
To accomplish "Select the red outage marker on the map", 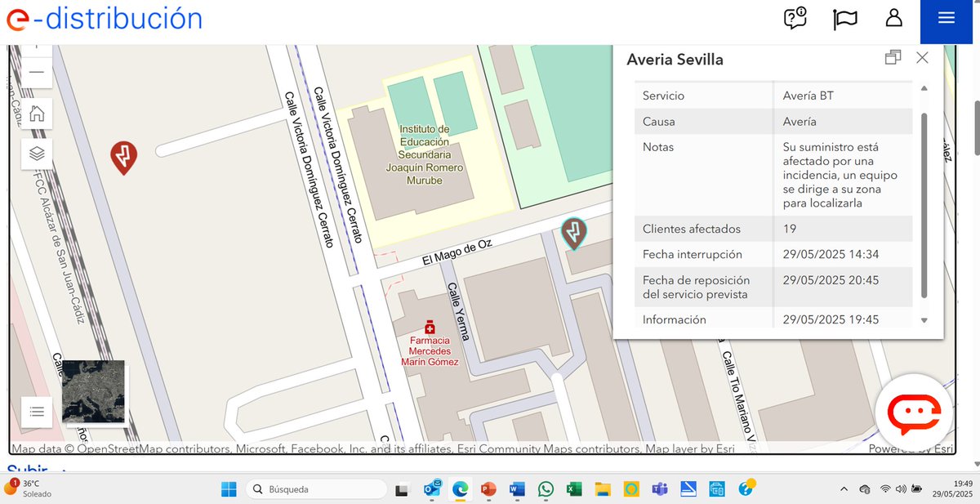I will click(x=124, y=155).
